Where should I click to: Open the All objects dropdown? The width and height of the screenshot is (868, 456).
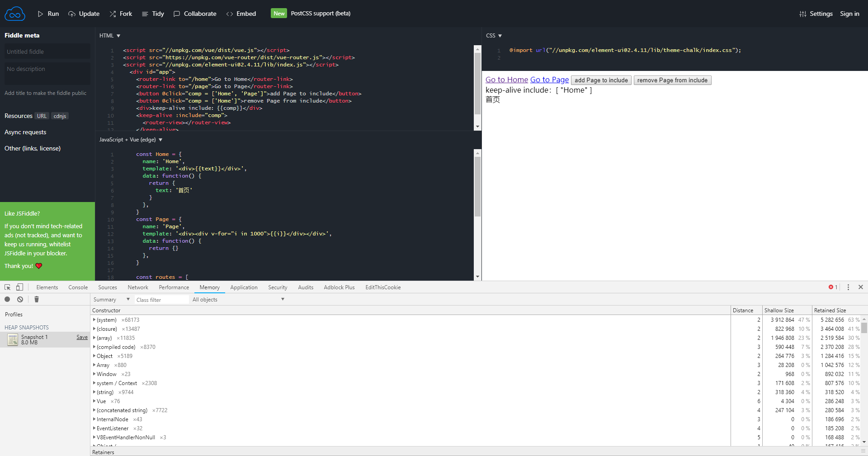click(x=238, y=300)
